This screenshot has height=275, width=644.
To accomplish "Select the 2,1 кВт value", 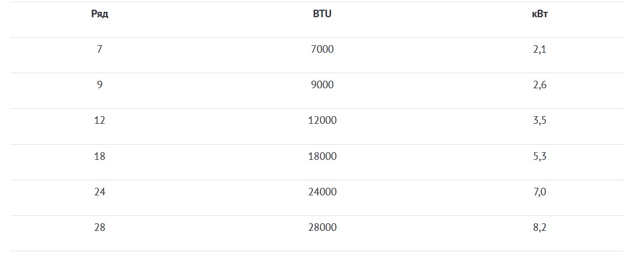I will (x=539, y=50).
